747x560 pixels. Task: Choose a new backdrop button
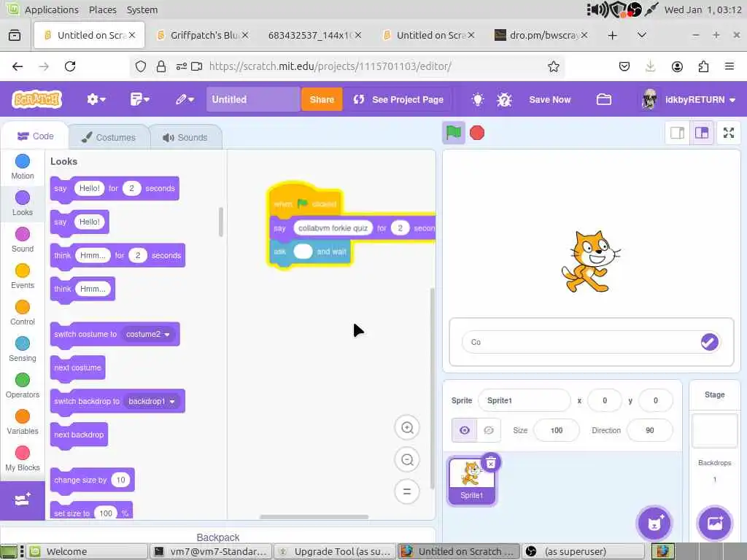(x=714, y=523)
